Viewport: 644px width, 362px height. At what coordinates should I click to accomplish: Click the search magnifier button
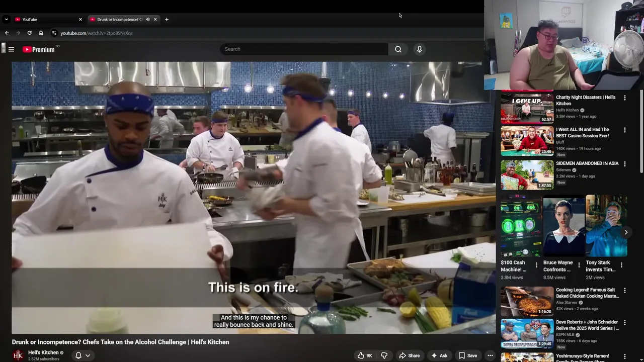[x=398, y=49]
